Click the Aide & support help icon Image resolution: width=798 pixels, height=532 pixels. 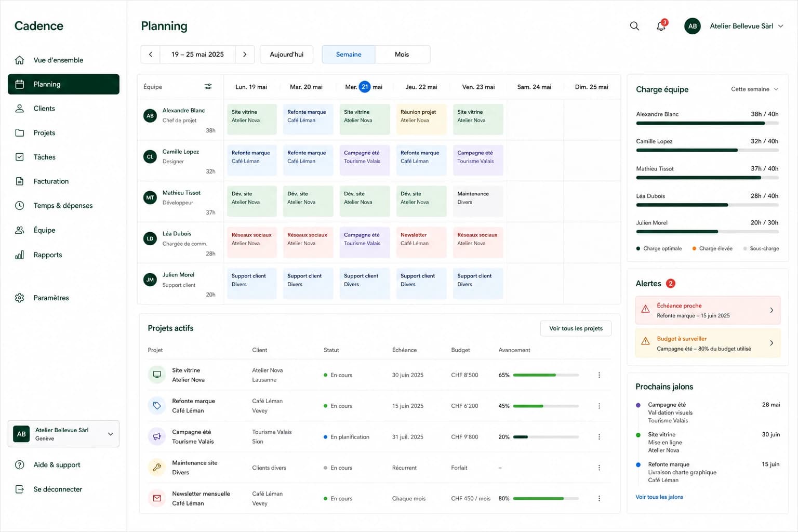(20, 465)
